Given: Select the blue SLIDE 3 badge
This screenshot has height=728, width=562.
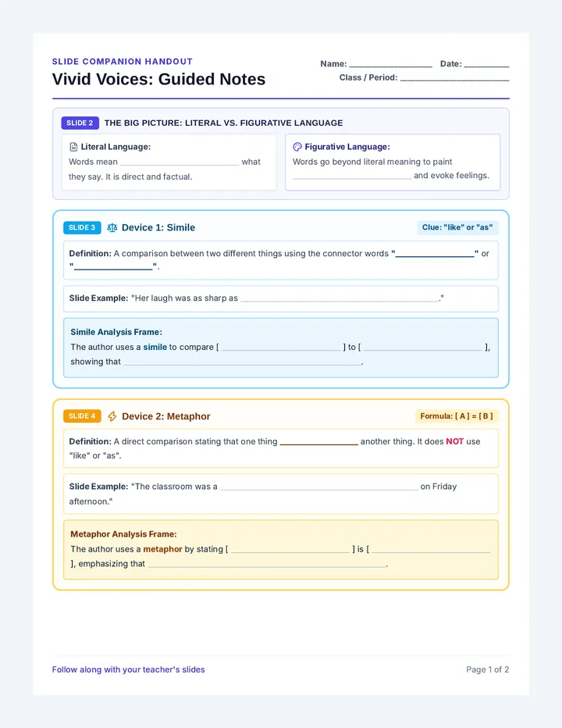Looking at the screenshot, I should coord(82,228).
